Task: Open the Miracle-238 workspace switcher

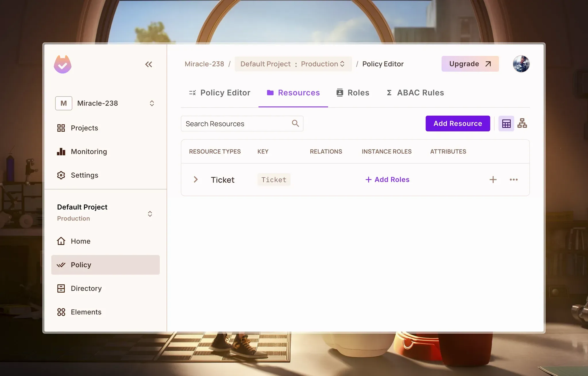Action: coord(105,103)
